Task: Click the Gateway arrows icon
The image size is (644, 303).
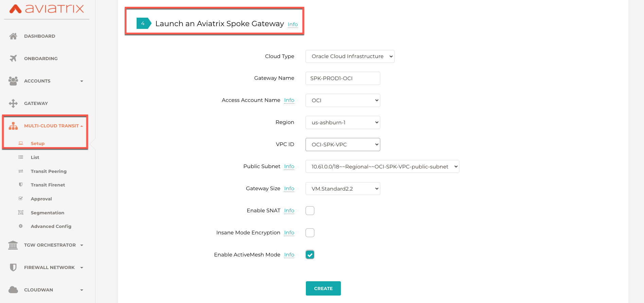Action: [x=13, y=103]
